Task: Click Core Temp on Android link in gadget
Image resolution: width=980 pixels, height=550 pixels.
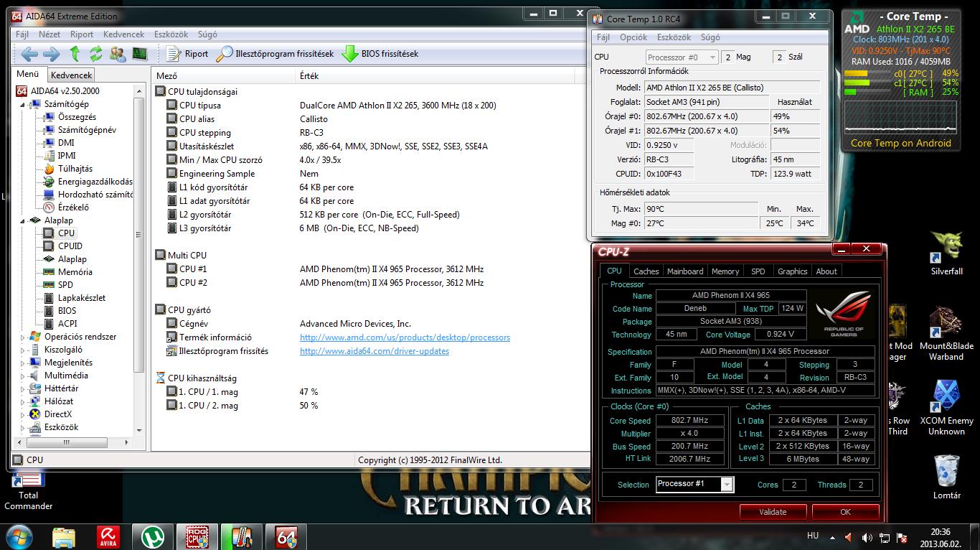Action: [901, 143]
